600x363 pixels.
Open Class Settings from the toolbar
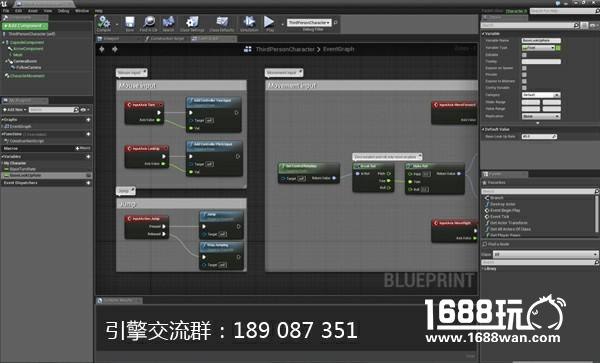(192, 23)
